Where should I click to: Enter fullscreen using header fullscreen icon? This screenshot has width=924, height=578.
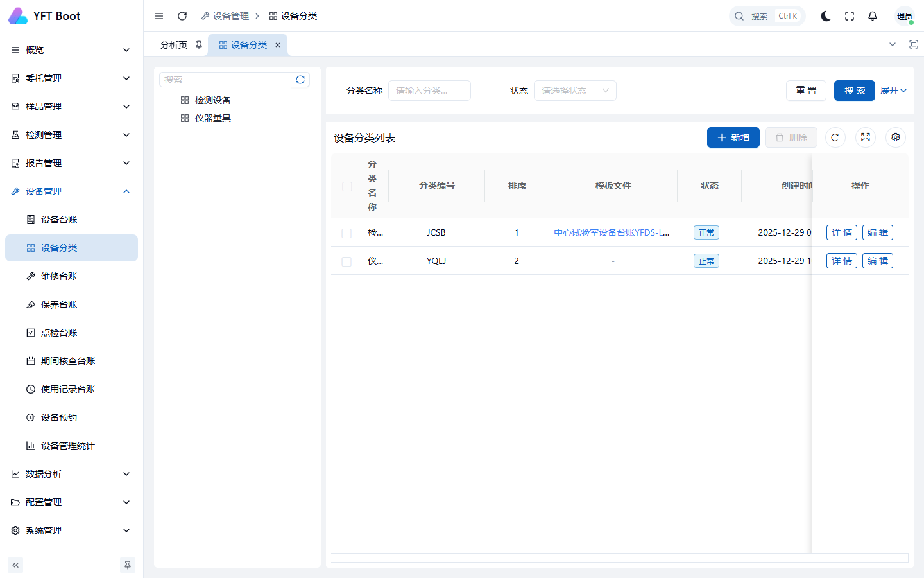point(850,16)
